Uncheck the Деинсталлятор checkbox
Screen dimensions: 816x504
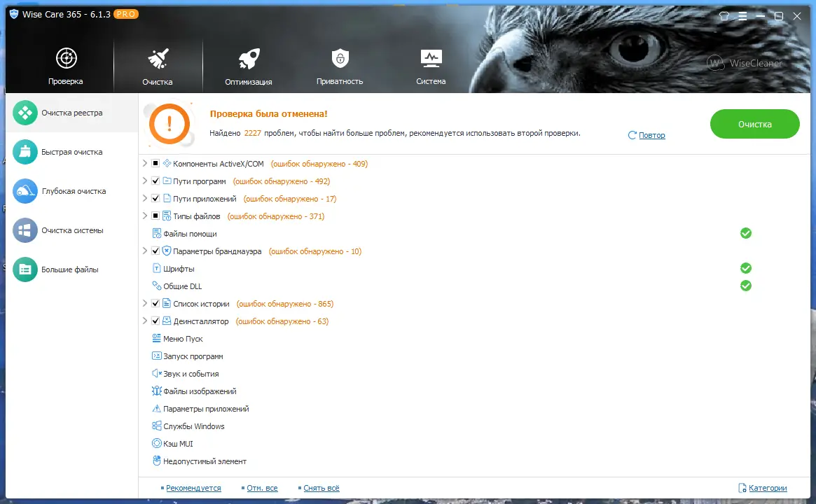point(155,321)
